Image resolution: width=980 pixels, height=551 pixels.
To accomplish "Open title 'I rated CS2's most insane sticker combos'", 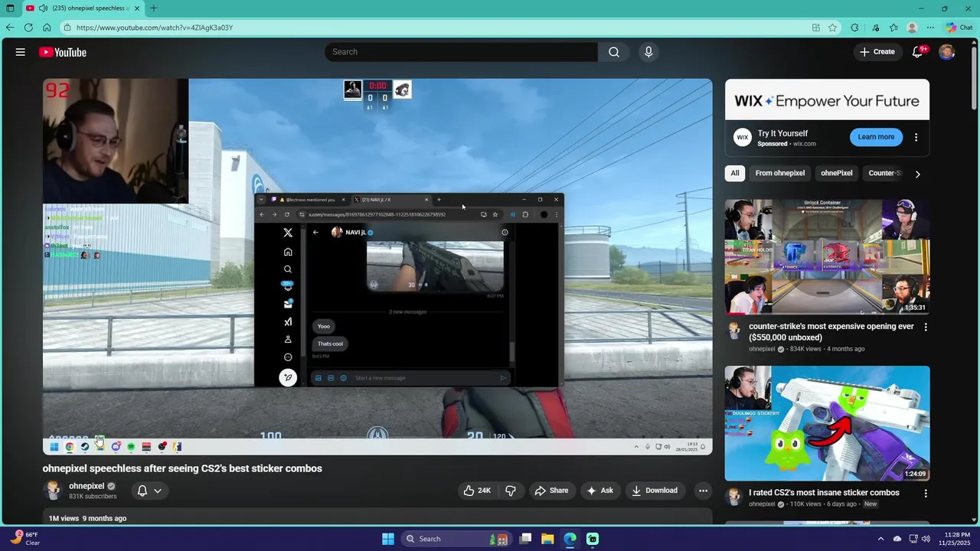I will pyautogui.click(x=824, y=493).
